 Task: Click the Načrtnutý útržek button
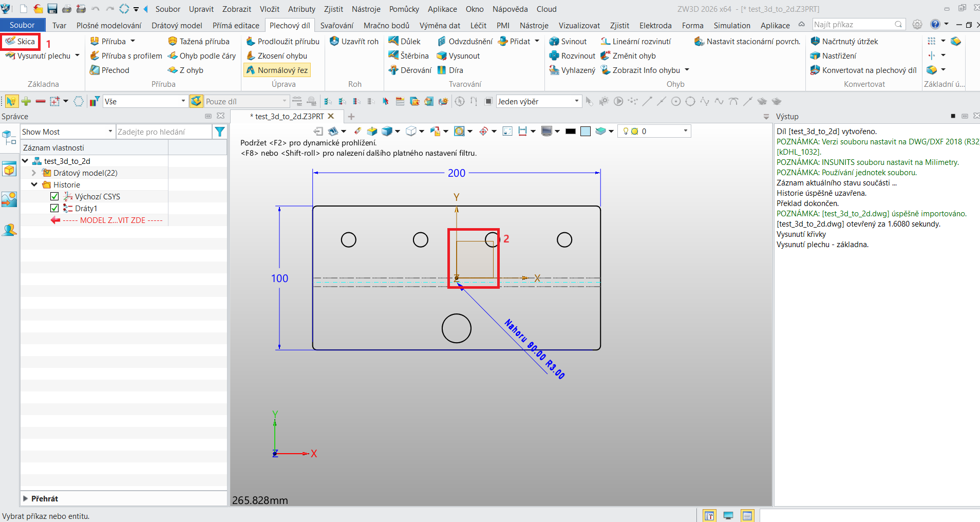coord(844,41)
